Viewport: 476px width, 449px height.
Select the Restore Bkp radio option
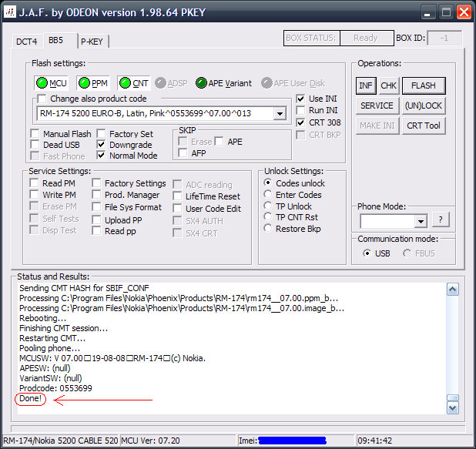[x=268, y=228]
